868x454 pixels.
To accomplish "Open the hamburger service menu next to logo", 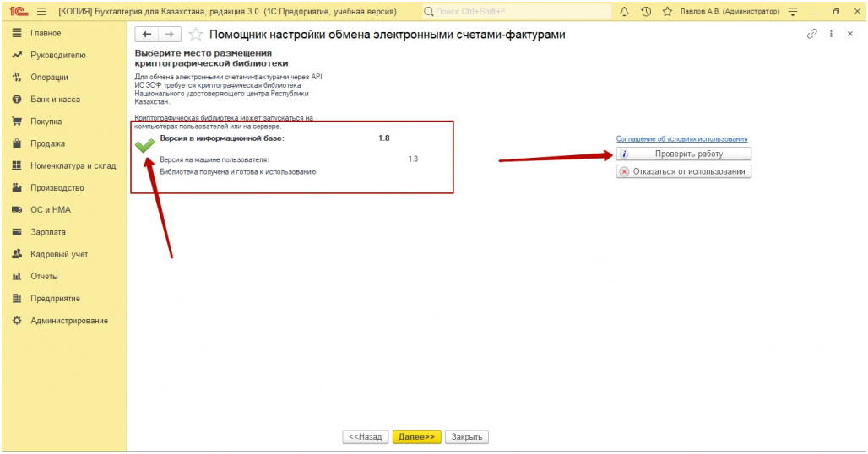I will pos(41,11).
